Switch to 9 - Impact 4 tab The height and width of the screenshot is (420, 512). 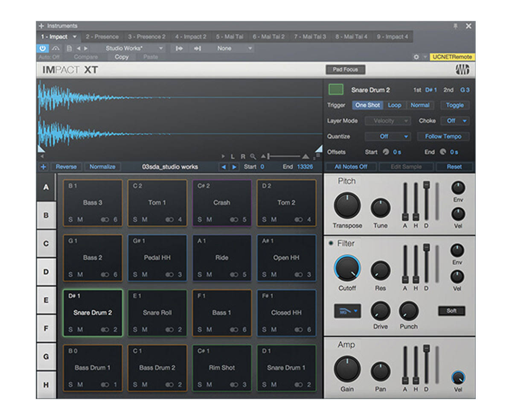tap(392, 37)
